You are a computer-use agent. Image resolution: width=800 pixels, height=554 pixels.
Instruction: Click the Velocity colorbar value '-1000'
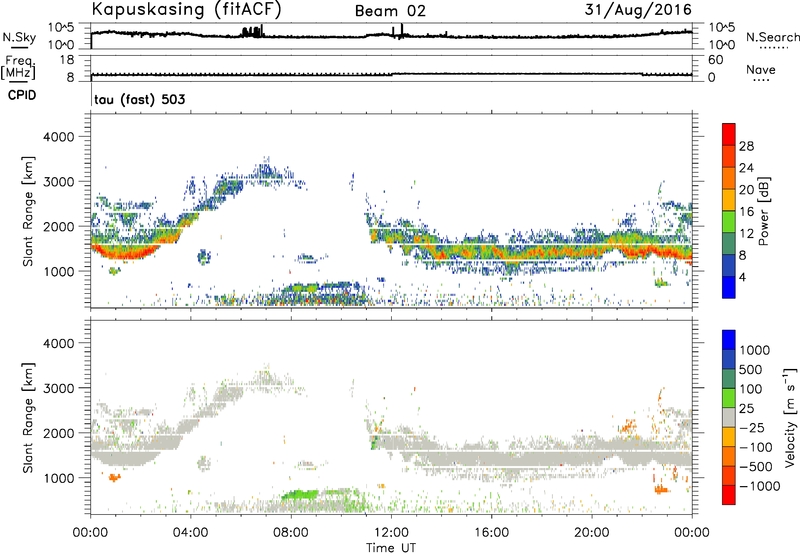759,486
